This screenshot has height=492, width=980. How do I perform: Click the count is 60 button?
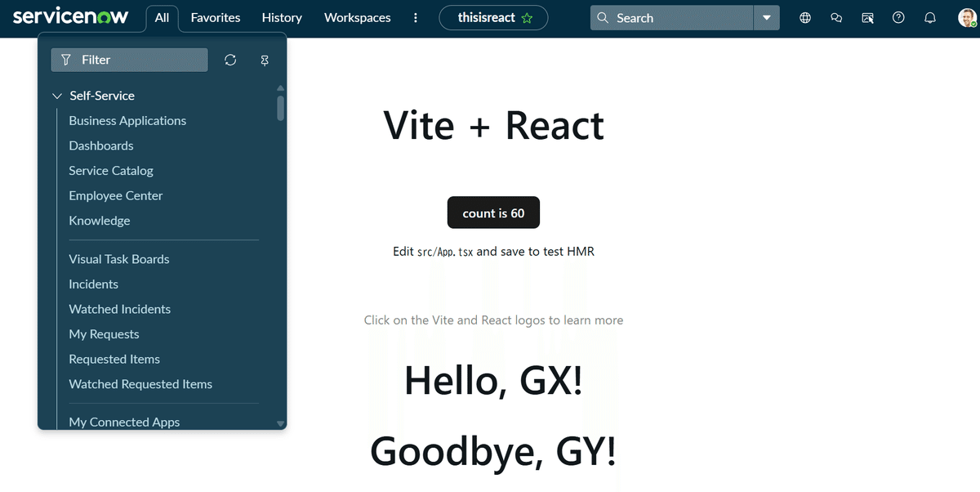point(493,213)
